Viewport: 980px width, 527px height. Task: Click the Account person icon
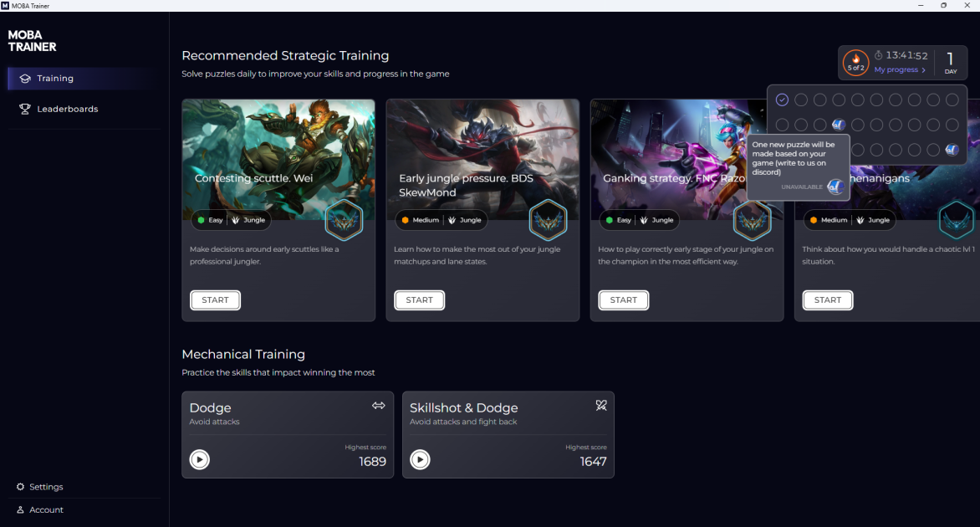(21, 509)
